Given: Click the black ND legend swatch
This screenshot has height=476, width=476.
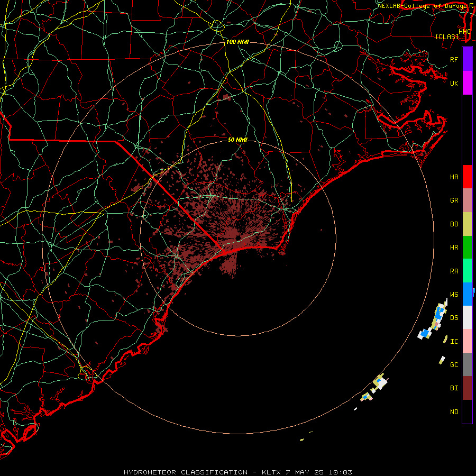Looking at the screenshot, I should (467, 411).
